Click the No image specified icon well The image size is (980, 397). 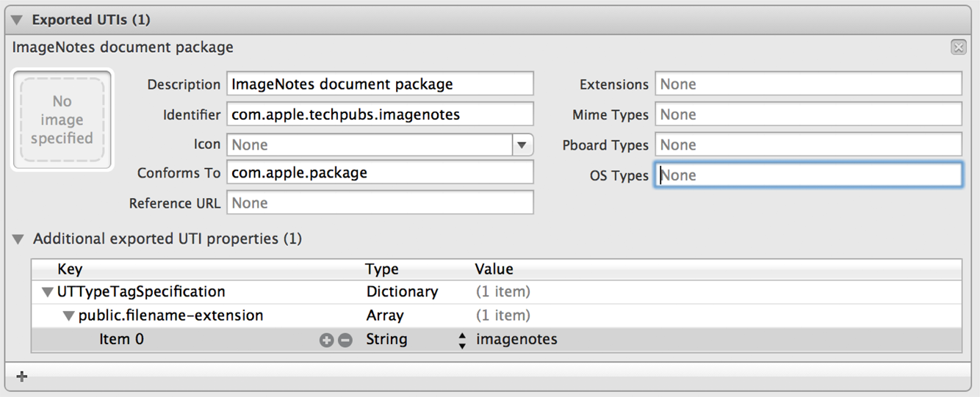pos(62,120)
